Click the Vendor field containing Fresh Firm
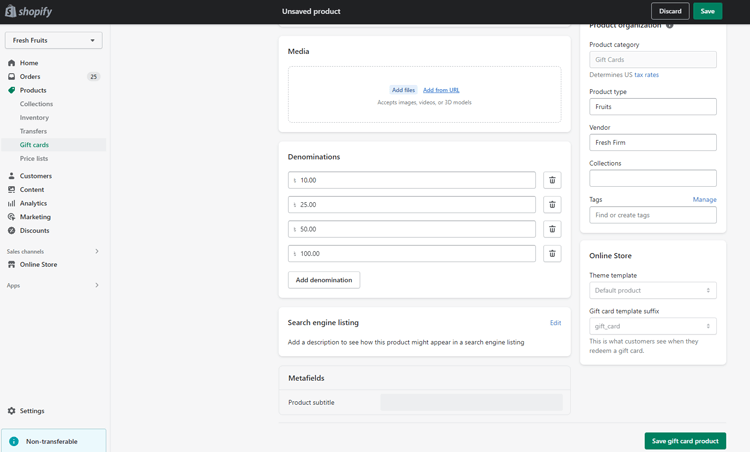The image size is (750, 452). click(x=653, y=143)
